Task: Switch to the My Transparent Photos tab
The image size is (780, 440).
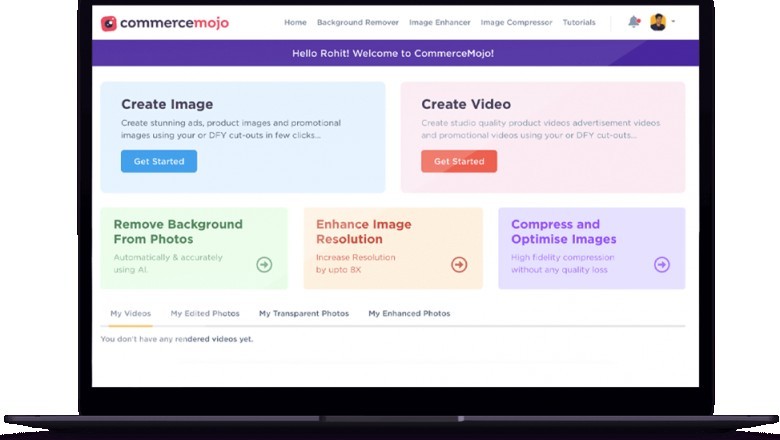Action: click(304, 314)
